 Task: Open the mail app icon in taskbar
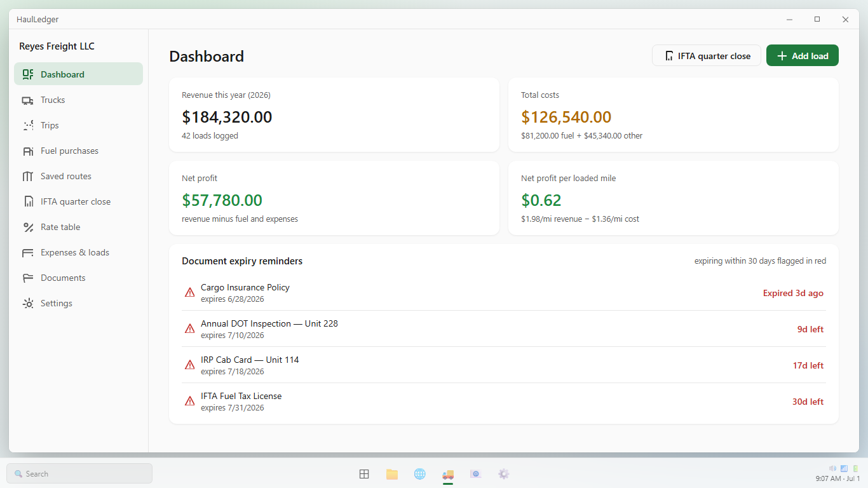click(x=476, y=474)
